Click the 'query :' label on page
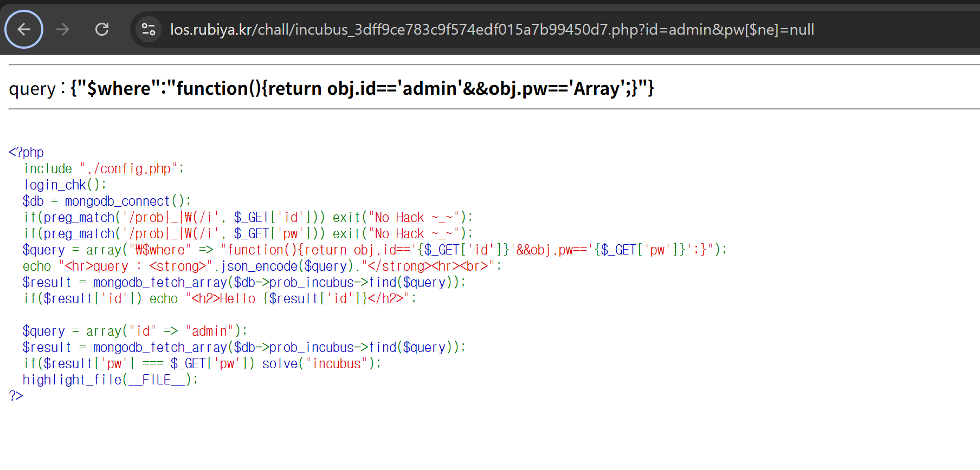Image resolution: width=980 pixels, height=470 pixels. point(37,89)
